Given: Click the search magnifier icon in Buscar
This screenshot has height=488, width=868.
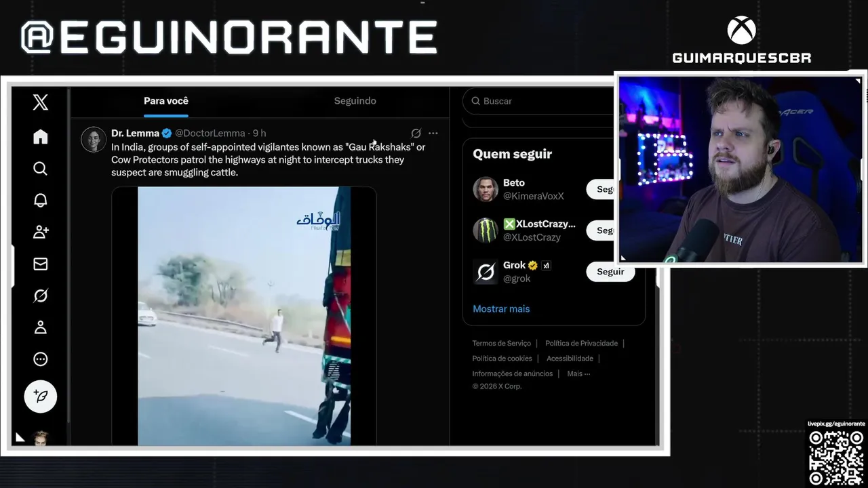Looking at the screenshot, I should (x=476, y=101).
